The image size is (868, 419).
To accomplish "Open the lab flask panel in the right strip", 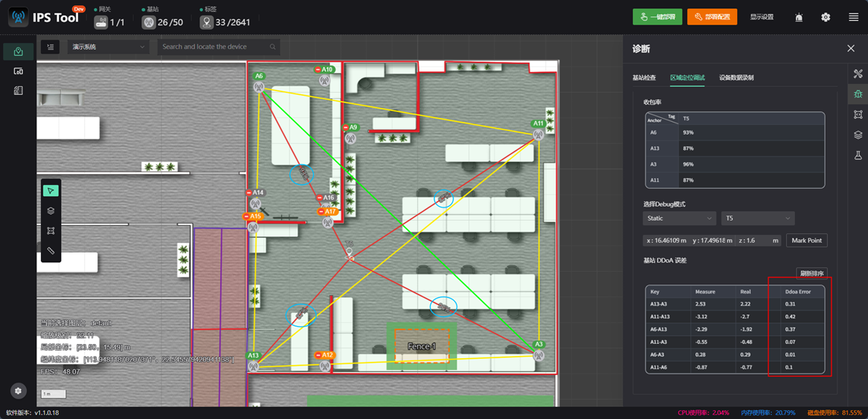I will tap(858, 157).
